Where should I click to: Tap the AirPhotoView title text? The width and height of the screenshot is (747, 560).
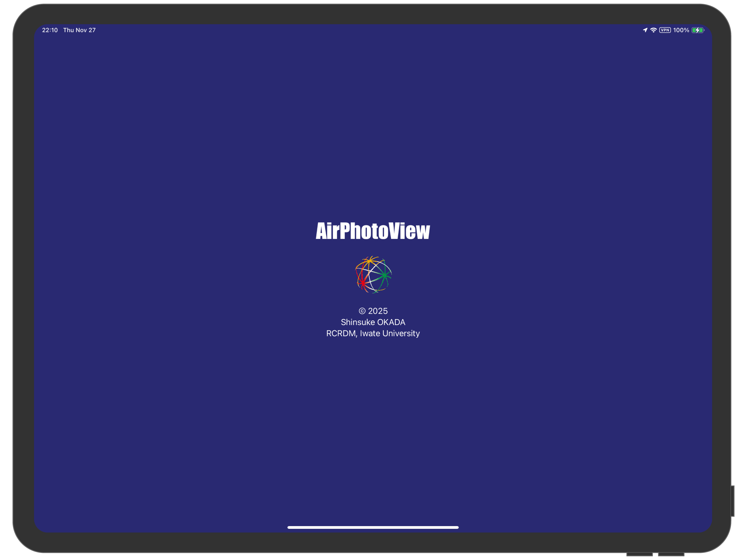pos(373,231)
